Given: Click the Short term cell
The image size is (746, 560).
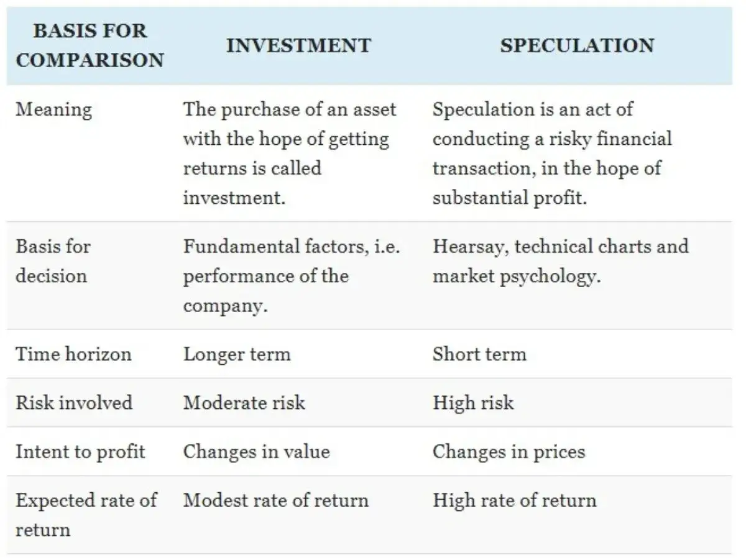Looking at the screenshot, I should [x=479, y=354].
